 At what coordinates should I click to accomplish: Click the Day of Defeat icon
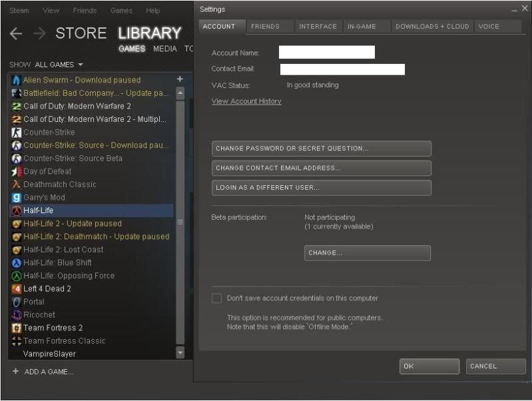17,171
